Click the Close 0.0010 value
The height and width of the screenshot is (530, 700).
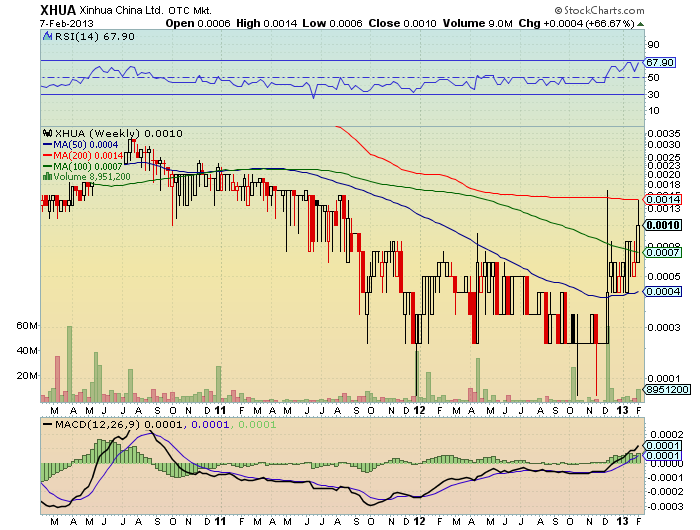(402, 23)
